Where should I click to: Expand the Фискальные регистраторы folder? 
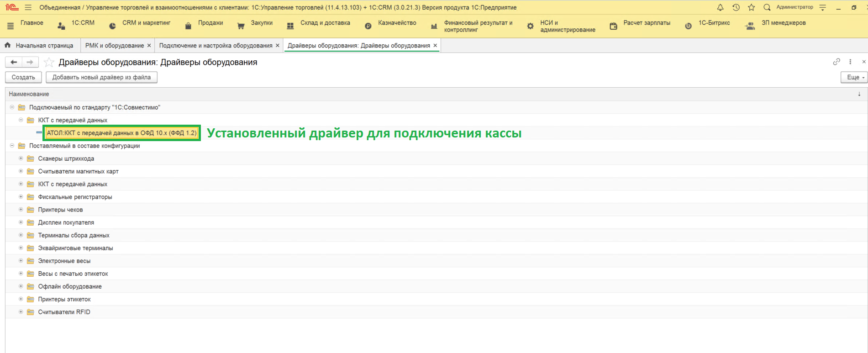coord(21,197)
